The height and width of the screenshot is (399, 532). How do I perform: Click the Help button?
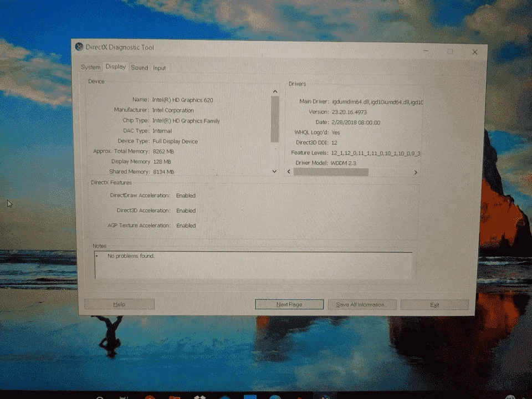pyautogui.click(x=120, y=304)
